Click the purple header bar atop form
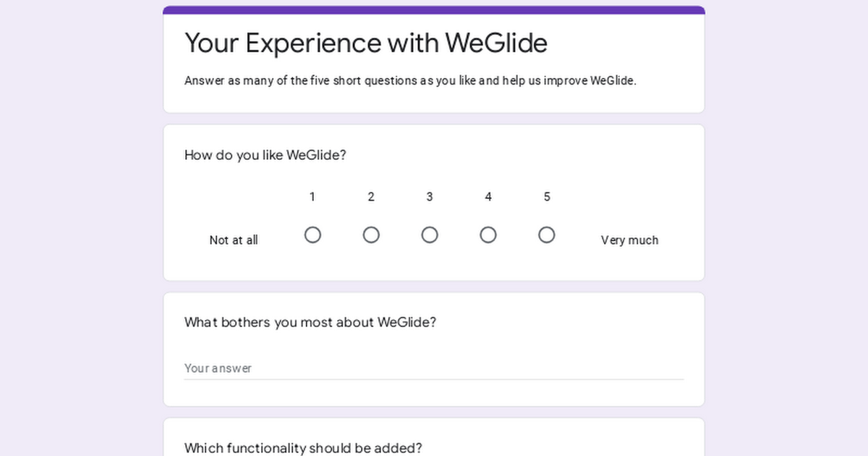Screen dimensions: 868x456 (434, 10)
